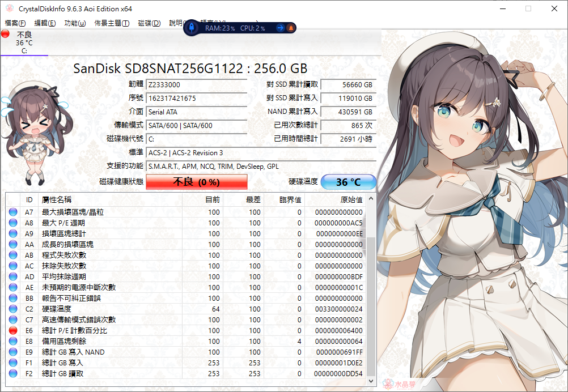Select the status orb in row E8
The width and height of the screenshot is (568, 392).
13,341
